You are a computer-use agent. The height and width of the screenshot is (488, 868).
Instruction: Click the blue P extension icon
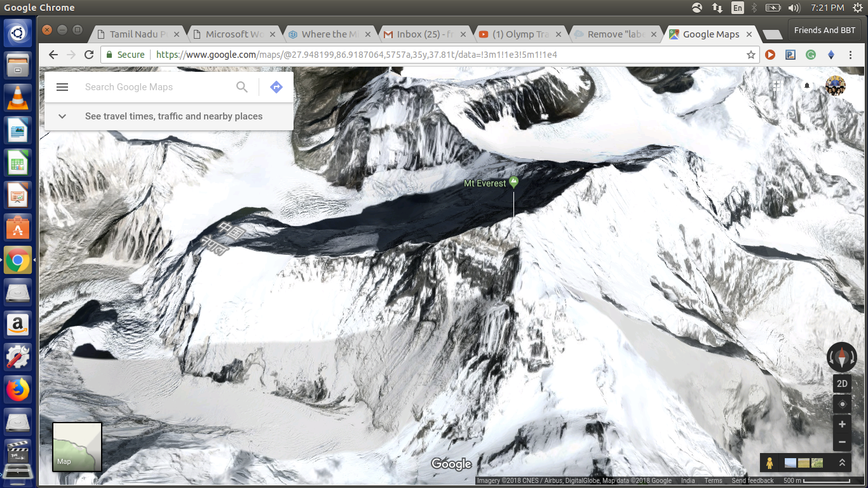[790, 55]
